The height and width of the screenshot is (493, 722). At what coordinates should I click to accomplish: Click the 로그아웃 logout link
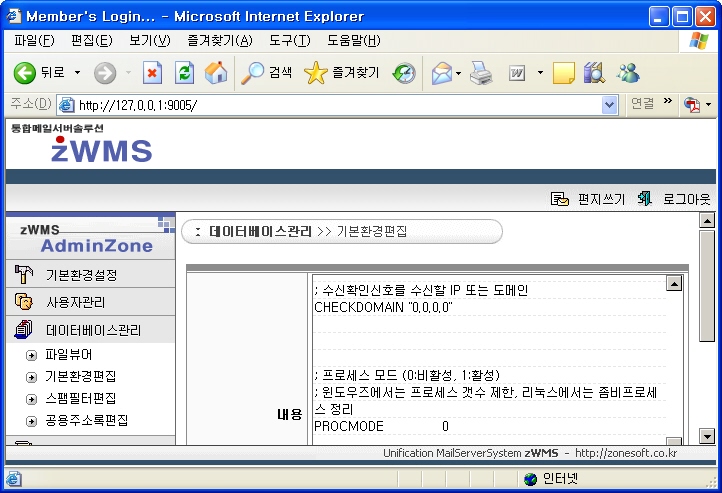(686, 199)
